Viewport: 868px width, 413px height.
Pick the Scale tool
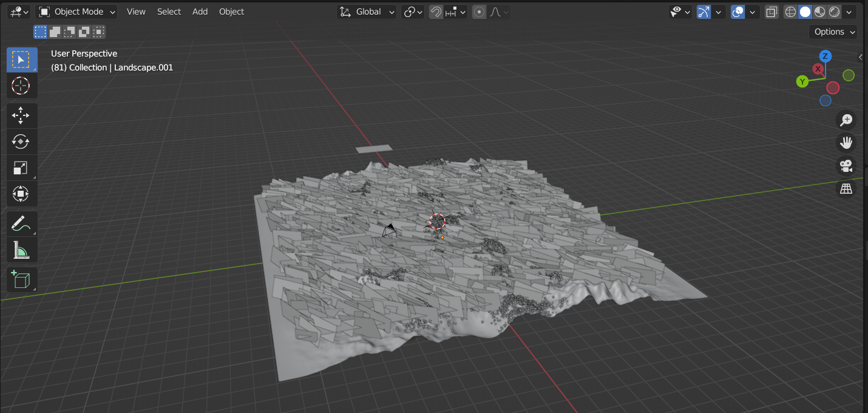pos(21,168)
